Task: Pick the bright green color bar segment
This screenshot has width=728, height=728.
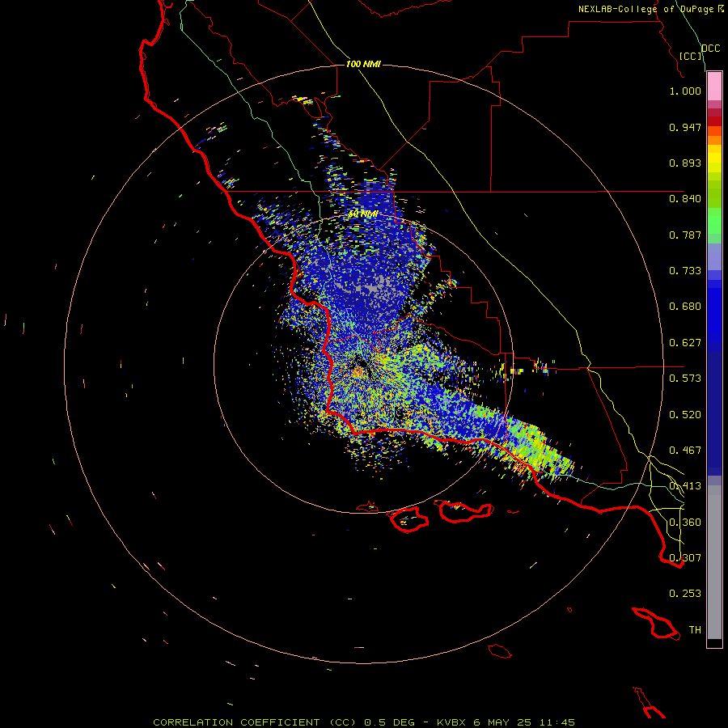Action: (x=714, y=221)
